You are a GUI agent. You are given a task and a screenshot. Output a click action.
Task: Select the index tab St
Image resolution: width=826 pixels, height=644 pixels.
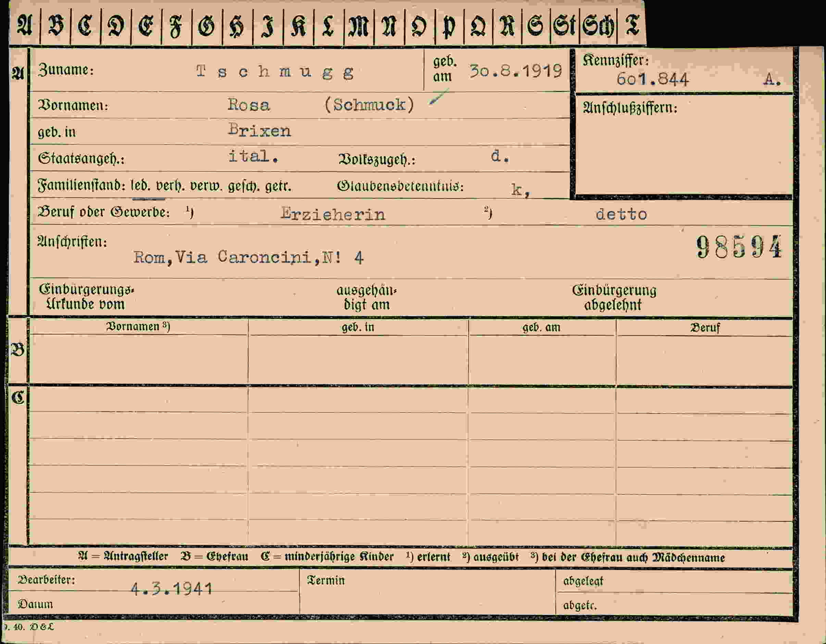[565, 26]
